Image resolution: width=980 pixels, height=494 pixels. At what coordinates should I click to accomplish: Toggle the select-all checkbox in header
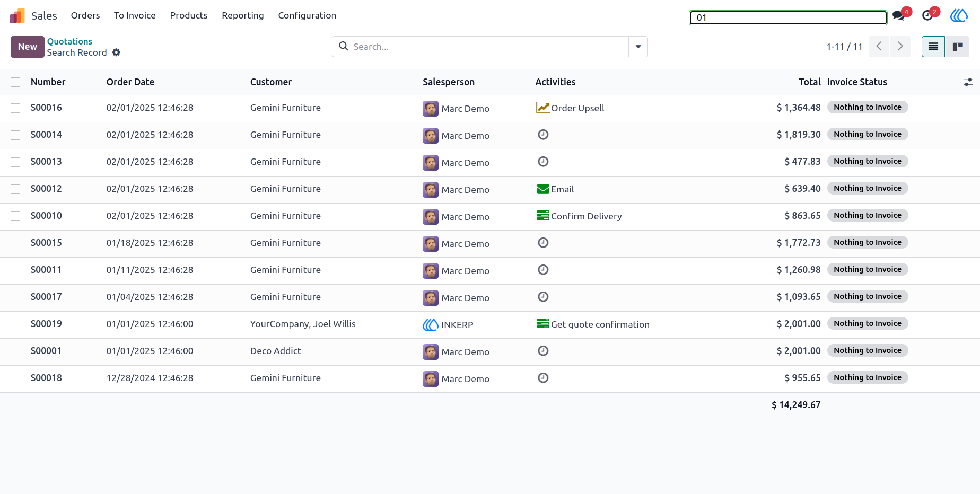pos(15,82)
